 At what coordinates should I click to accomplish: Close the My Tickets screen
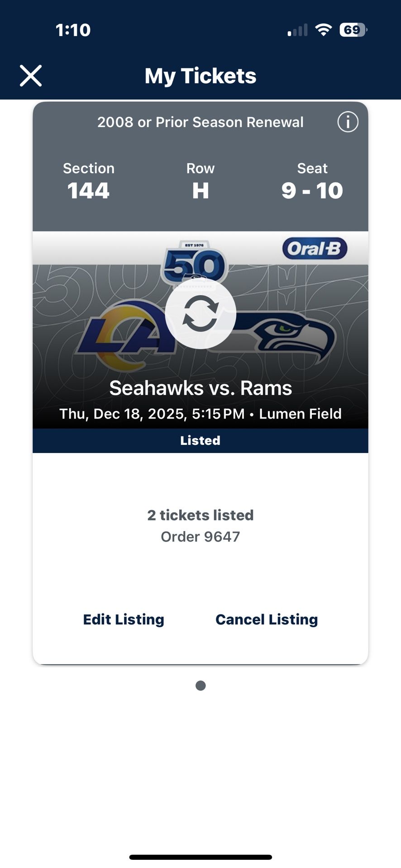coord(31,75)
